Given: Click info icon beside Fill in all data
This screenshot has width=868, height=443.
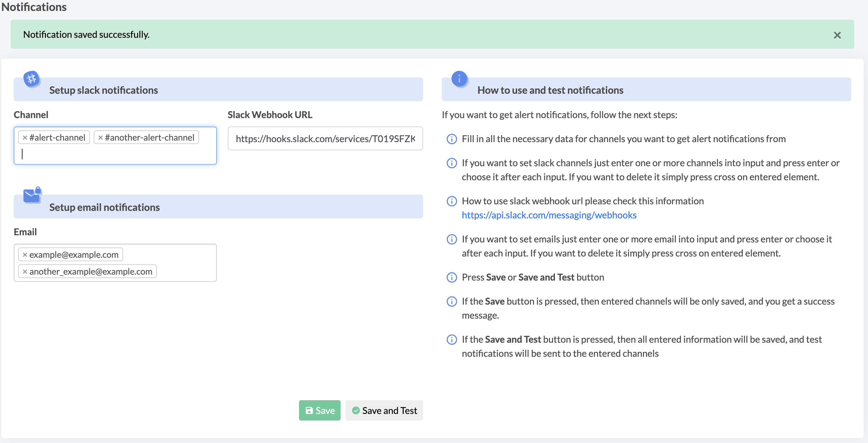Looking at the screenshot, I should coord(451,139).
